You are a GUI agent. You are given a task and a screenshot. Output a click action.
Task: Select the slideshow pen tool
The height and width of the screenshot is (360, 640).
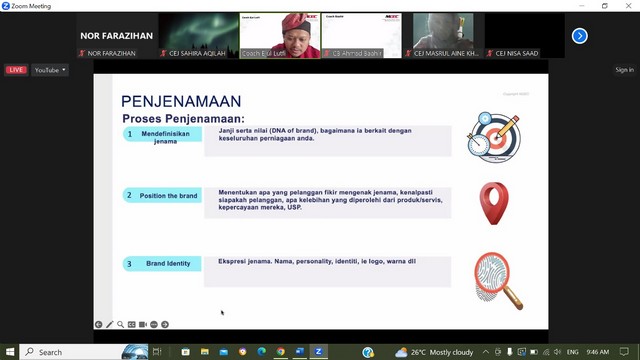tap(109, 324)
